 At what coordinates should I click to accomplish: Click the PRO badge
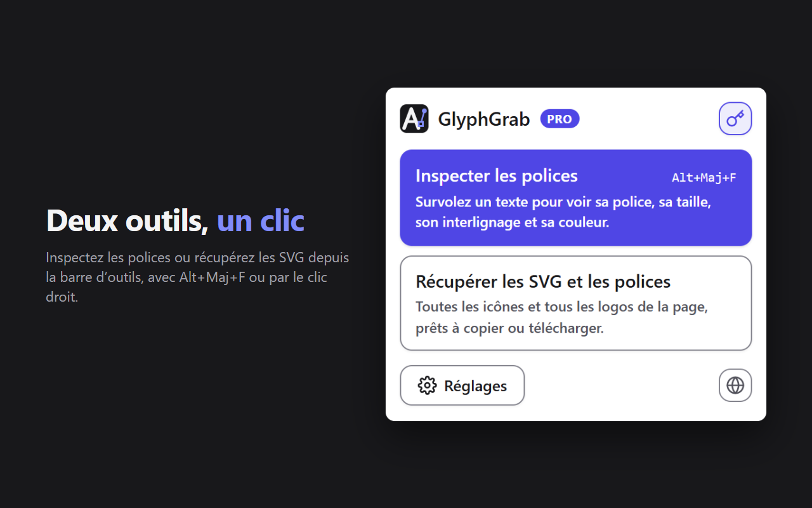coord(560,119)
